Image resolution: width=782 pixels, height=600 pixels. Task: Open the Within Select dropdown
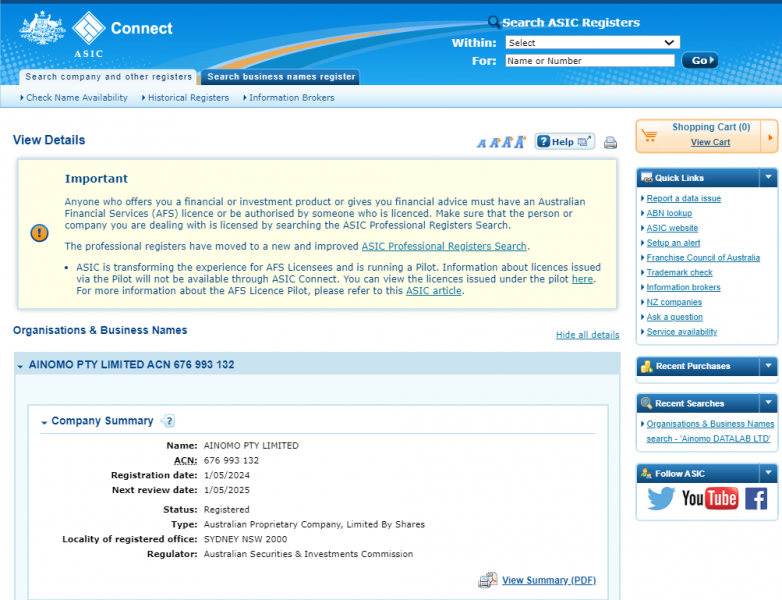(592, 42)
